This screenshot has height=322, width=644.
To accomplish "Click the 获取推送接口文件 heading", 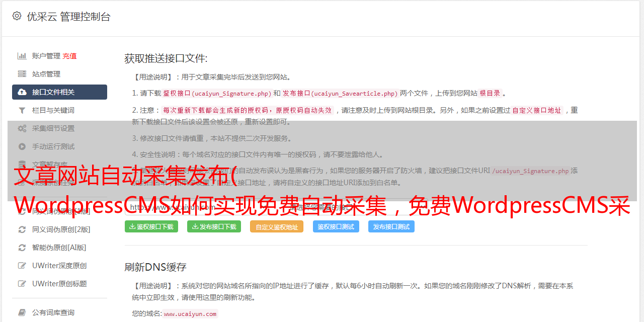I will [166, 58].
